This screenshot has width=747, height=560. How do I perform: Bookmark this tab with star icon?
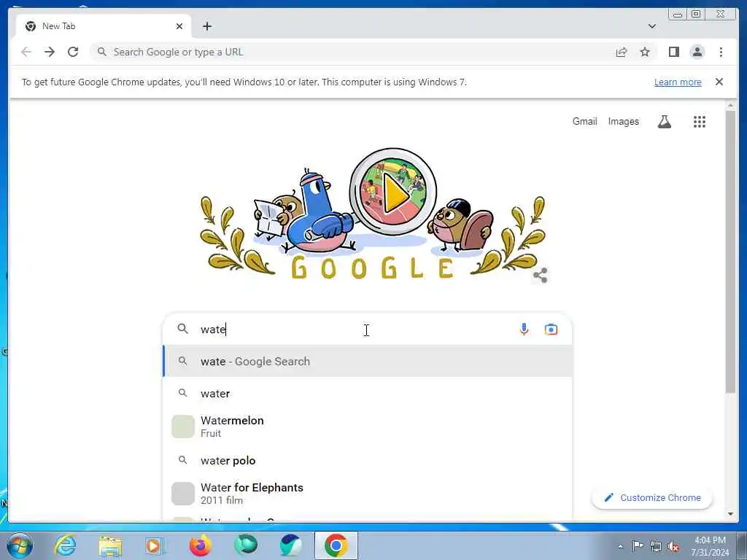coord(645,52)
